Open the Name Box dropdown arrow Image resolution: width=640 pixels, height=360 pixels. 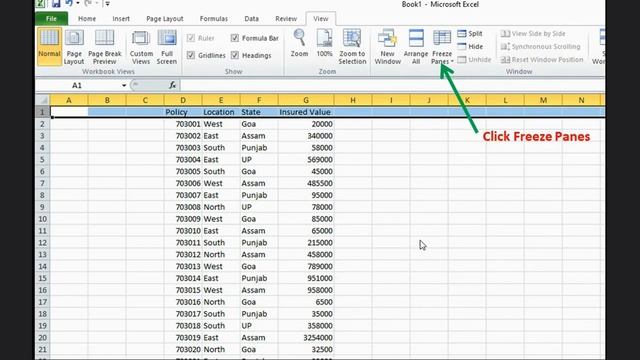pos(124,85)
